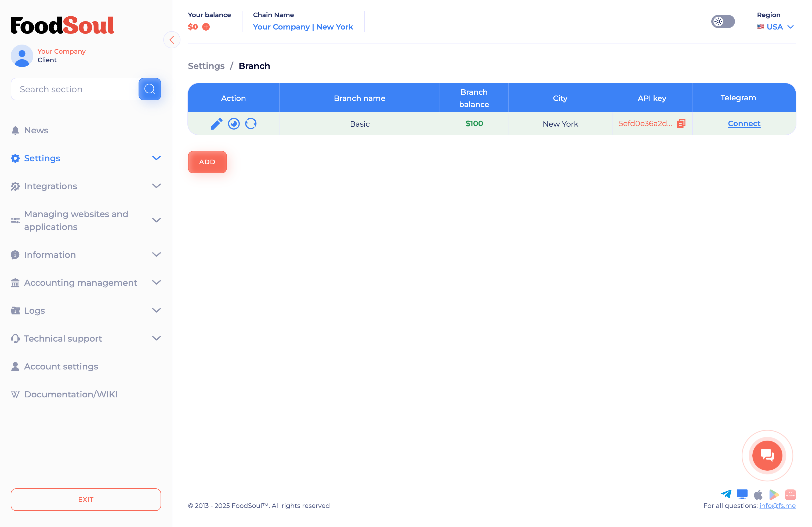Click the circular eye icon in Action column
The image size is (812, 527).
[x=234, y=124]
